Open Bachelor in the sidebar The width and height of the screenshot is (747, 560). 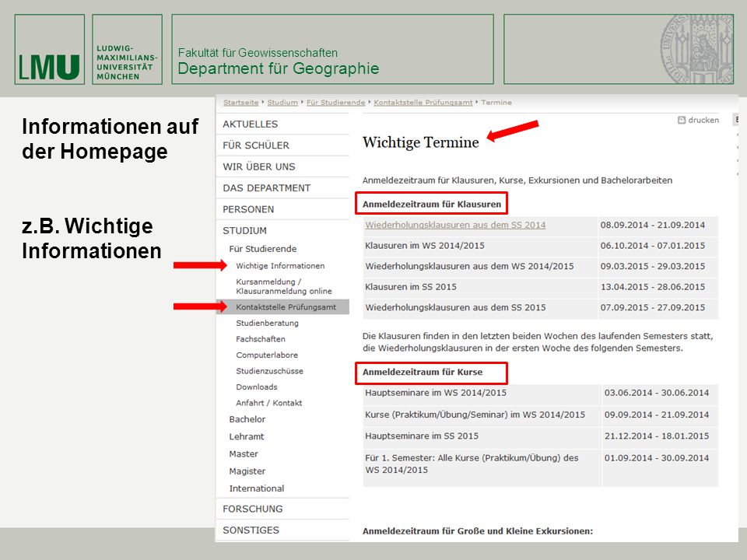point(247,419)
